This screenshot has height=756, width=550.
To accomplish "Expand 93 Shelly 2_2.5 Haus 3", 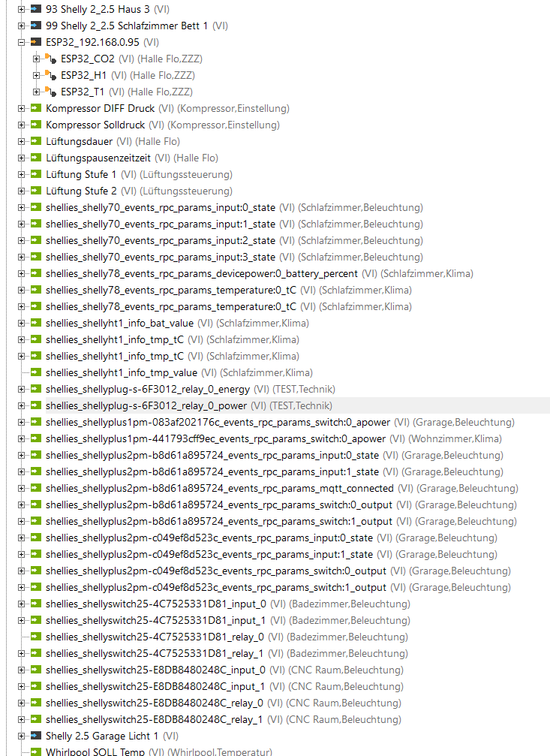I will coord(21,9).
